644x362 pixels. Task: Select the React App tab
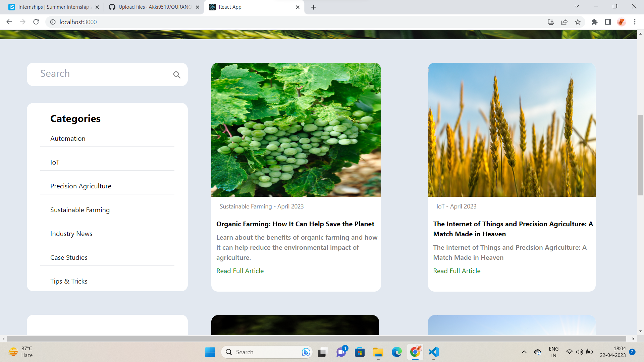point(254,7)
